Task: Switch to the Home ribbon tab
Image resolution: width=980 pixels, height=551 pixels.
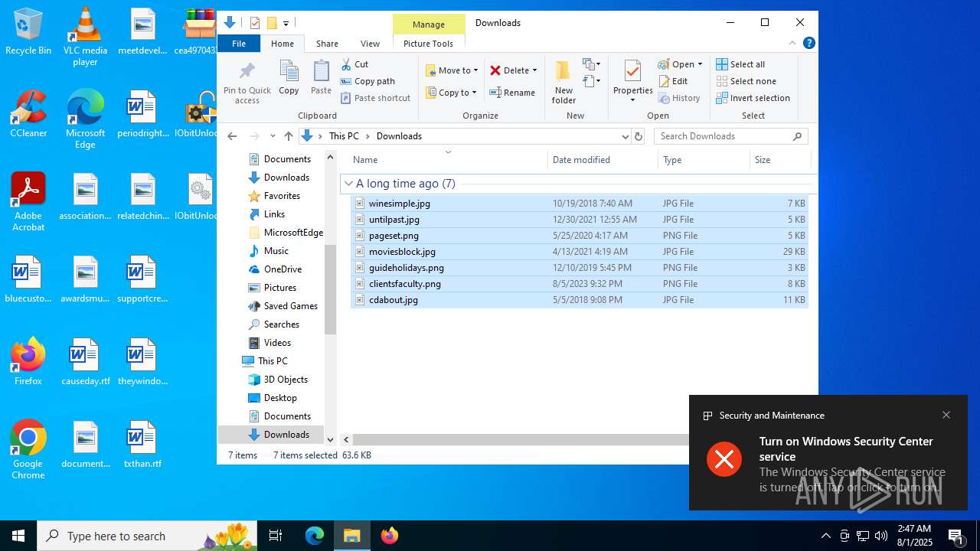Action: click(x=282, y=44)
